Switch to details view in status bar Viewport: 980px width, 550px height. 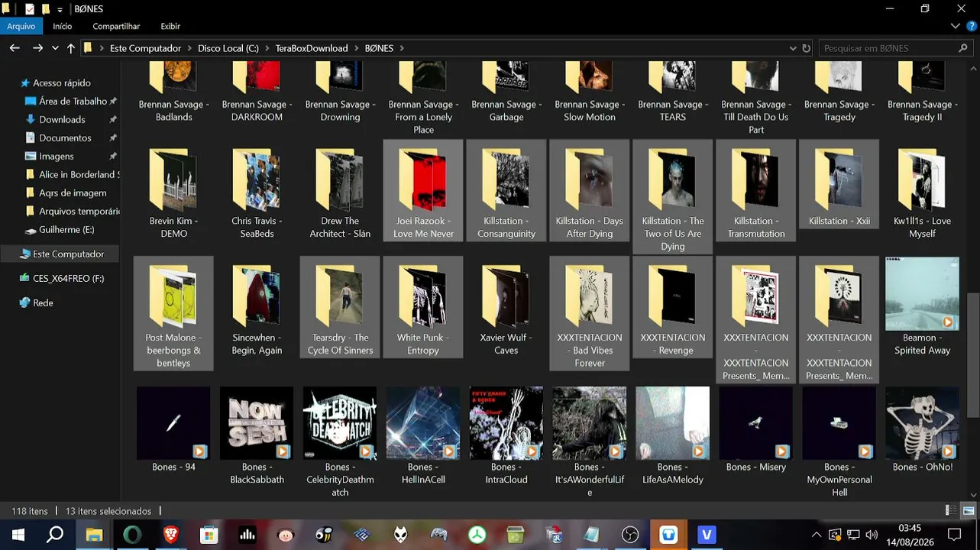coord(951,510)
